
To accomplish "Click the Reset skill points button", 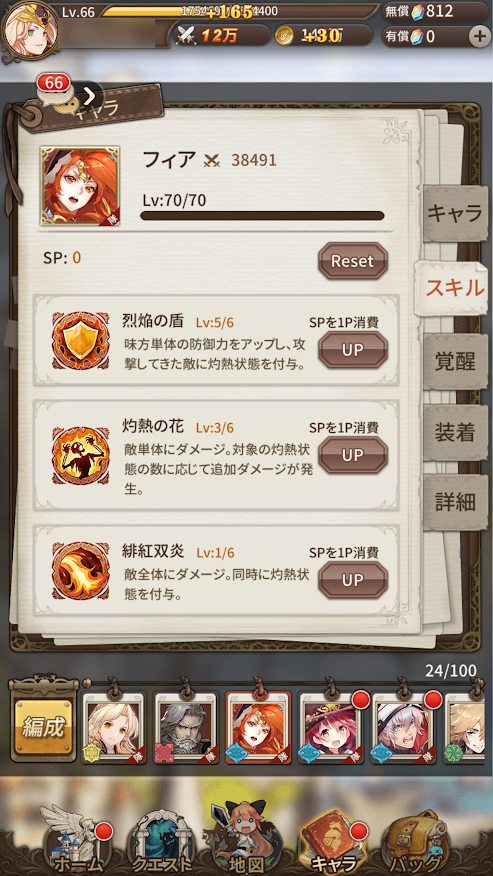I will [x=353, y=261].
